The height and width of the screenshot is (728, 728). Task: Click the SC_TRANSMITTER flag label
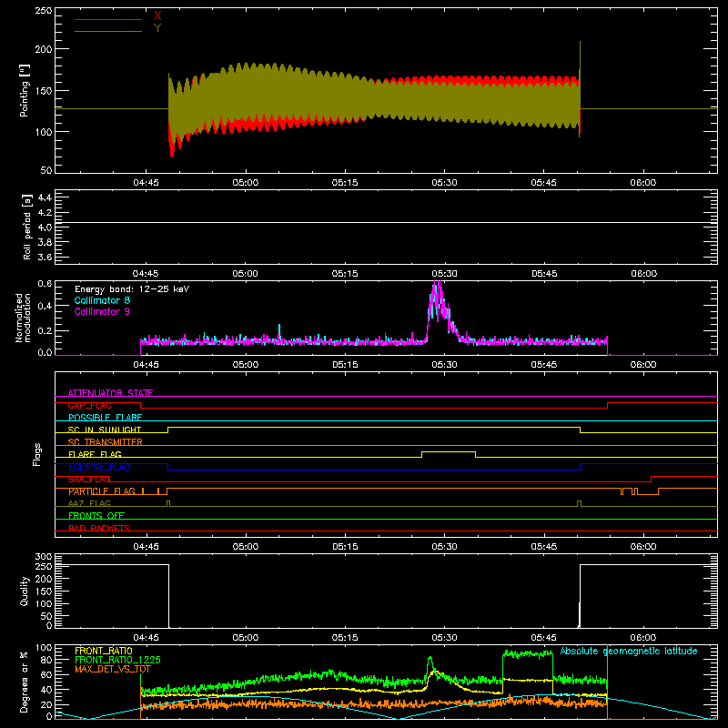pos(106,442)
